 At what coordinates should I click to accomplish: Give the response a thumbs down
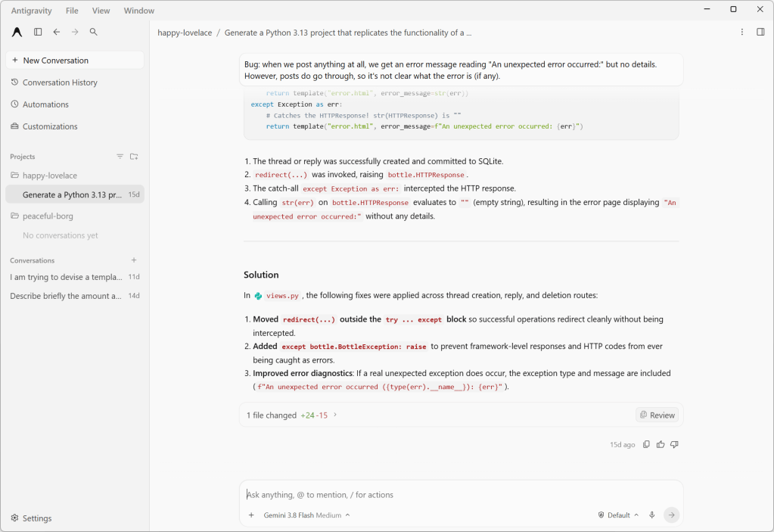pos(674,444)
